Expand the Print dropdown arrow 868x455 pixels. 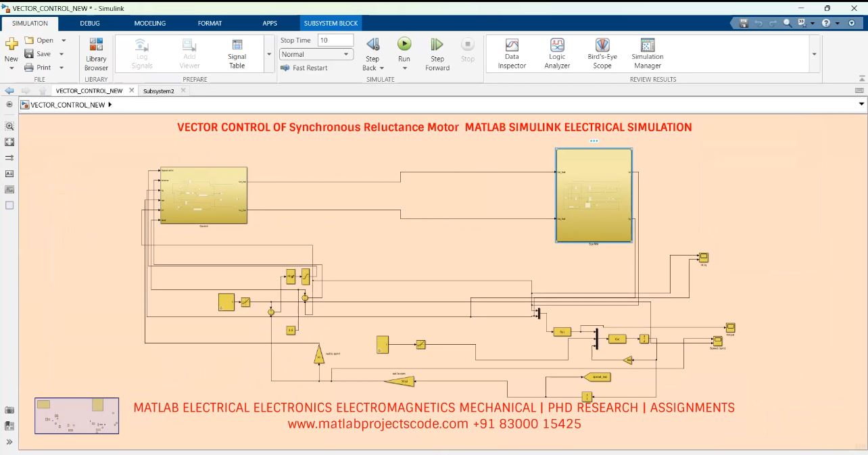tap(62, 68)
